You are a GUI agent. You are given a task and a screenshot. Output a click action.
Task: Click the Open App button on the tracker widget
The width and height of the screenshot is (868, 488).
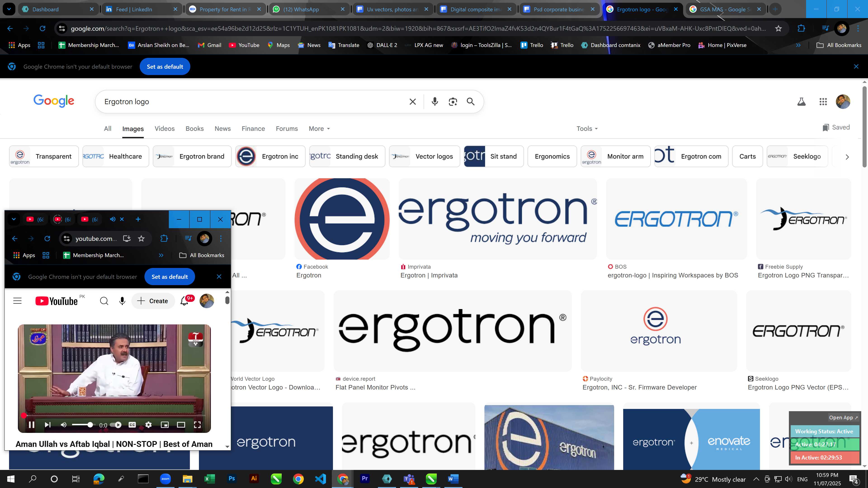(843, 417)
